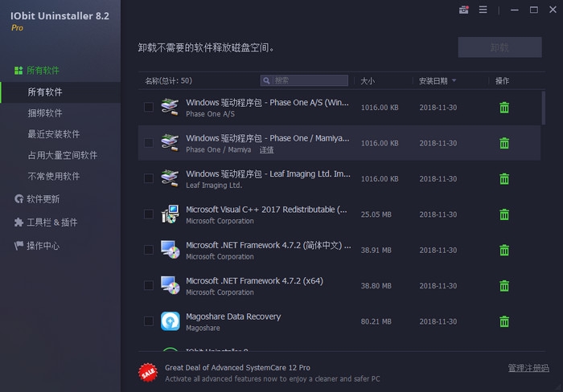Click the 工具栏 & 插件 puzzle icon
The height and width of the screenshot is (392, 563).
tap(18, 223)
